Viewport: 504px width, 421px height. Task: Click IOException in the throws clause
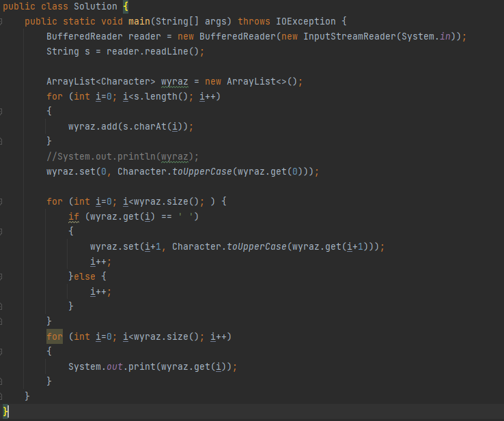click(305, 22)
